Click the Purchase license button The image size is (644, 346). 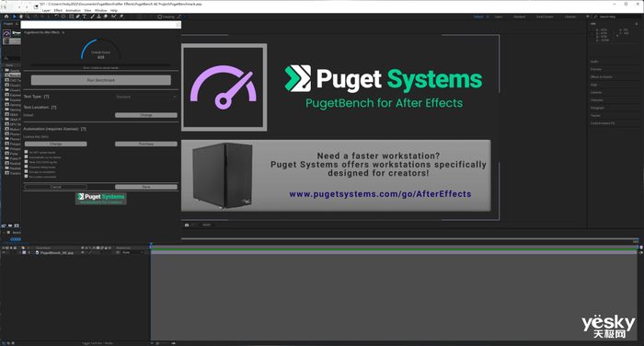146,144
